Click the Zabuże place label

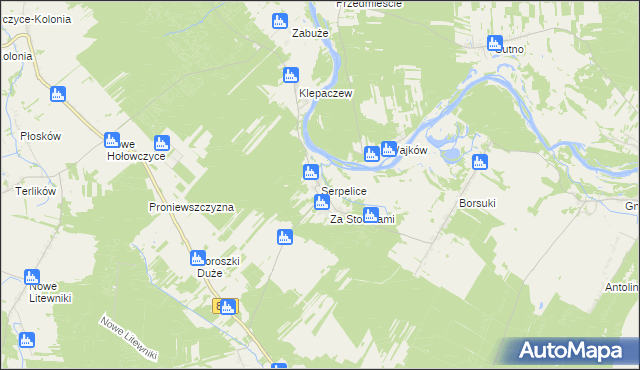point(310,33)
